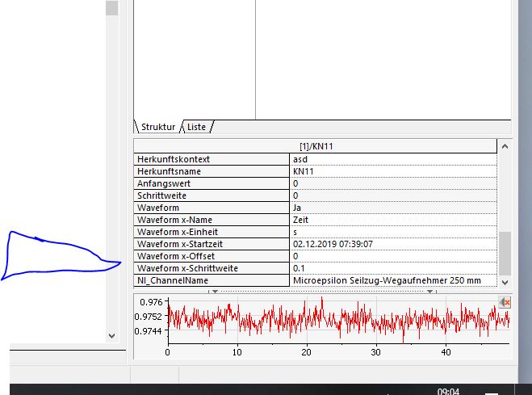Viewport: 532px width, 395px height.
Task: Select the Waveform x-Startzeit property label
Action: [x=212, y=244]
